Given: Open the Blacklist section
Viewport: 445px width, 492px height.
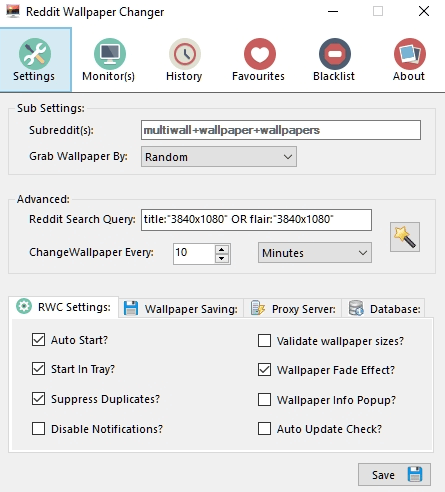Looking at the screenshot, I should 334,60.
